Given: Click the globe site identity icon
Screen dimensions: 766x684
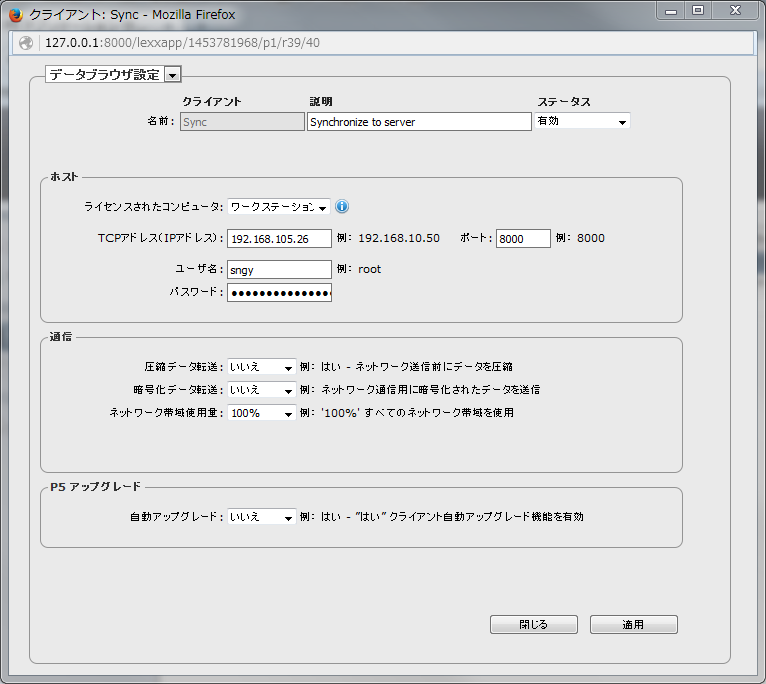Looking at the screenshot, I should pos(26,44).
